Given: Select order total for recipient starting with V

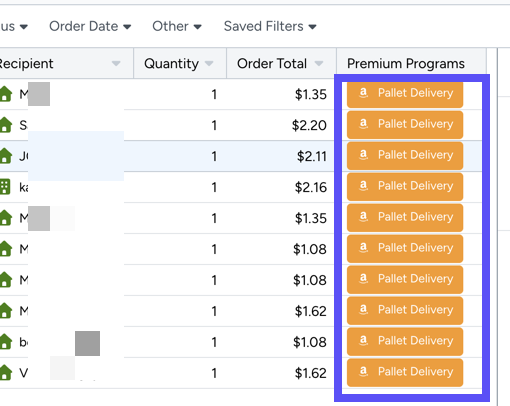Looking at the screenshot, I should 311,373.
